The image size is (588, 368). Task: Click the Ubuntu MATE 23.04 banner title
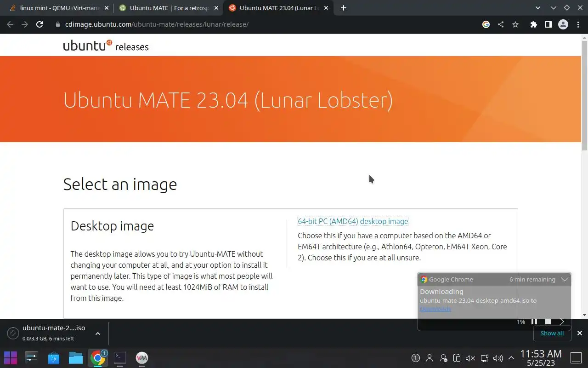click(228, 100)
